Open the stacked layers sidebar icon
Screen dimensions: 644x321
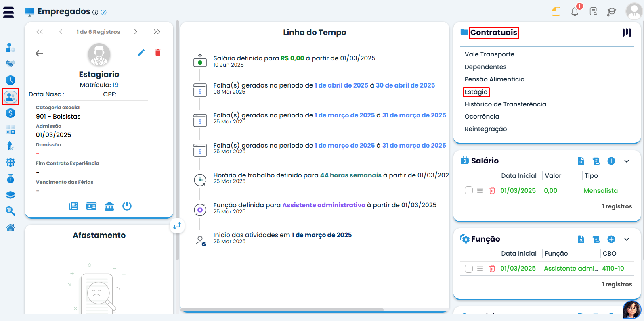click(x=10, y=195)
